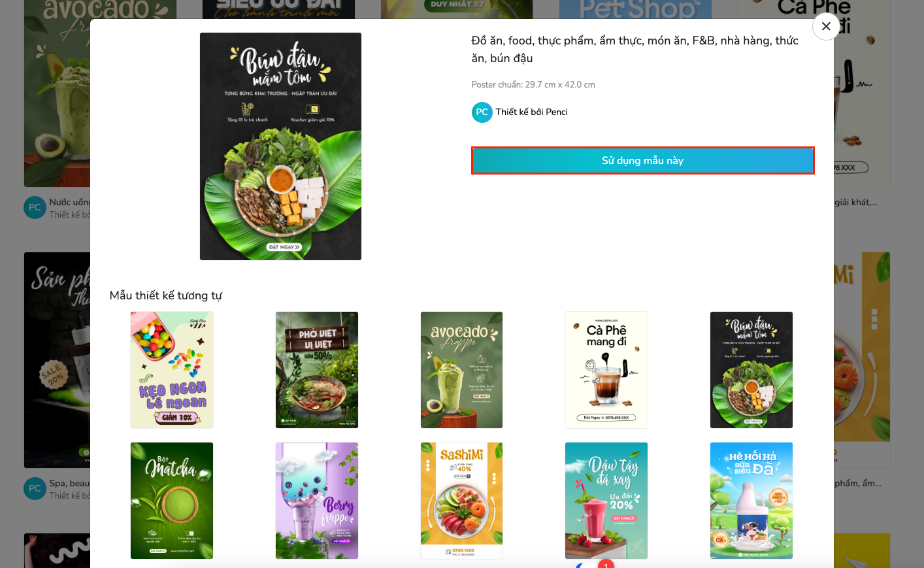Click the 'Mẫu thiết kế tương tự' heading
This screenshot has width=924, height=568.
tap(166, 295)
